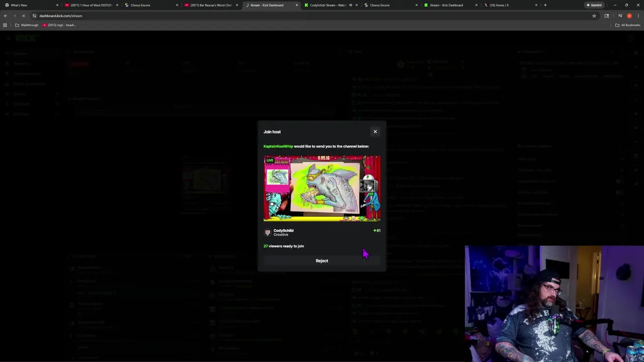Open the Walkthrough bookmark folder
644x362 pixels.
point(27,25)
